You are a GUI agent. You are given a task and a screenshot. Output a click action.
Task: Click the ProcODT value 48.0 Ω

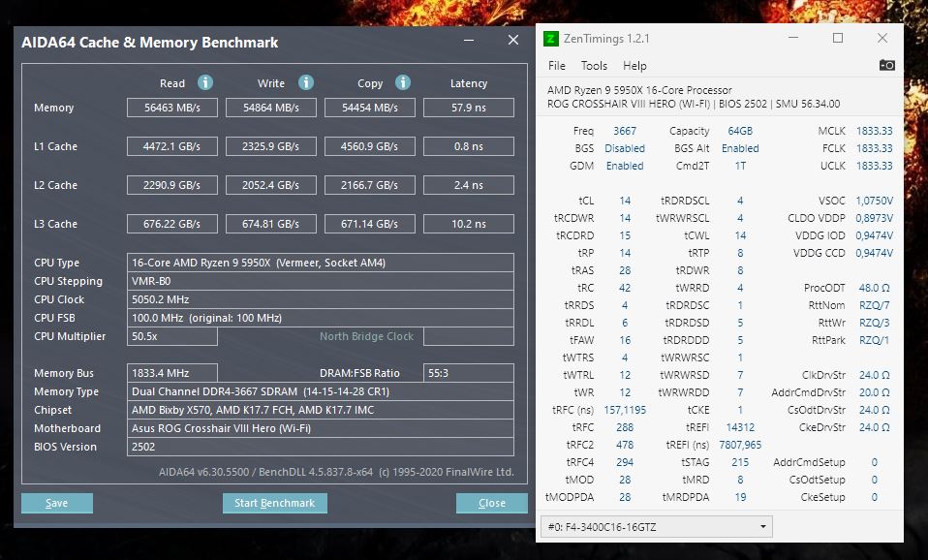coord(874,288)
